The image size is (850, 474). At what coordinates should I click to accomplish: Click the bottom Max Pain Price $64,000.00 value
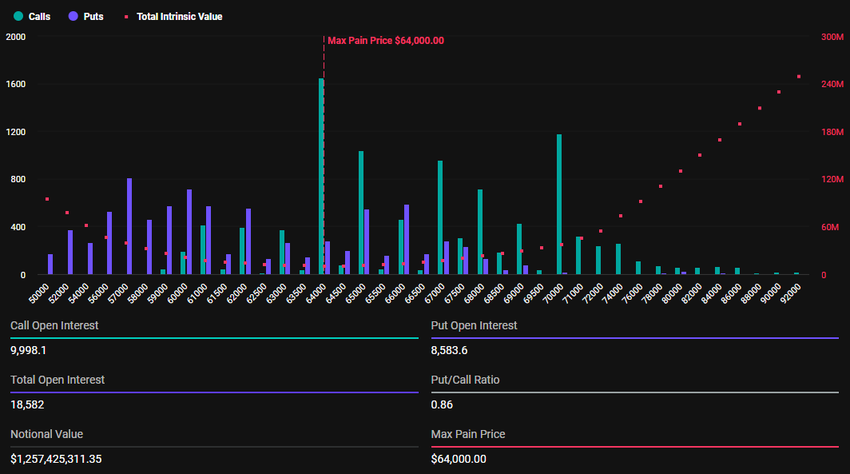click(x=458, y=459)
